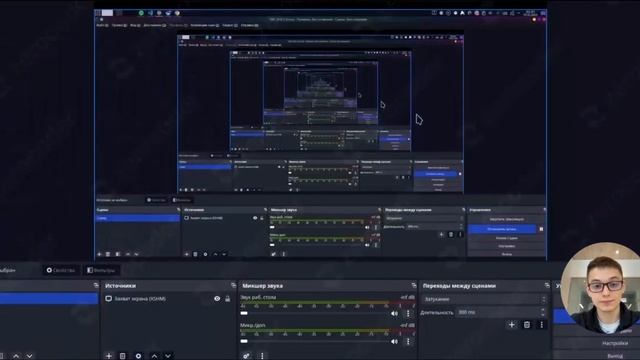The width and height of the screenshot is (640, 360).
Task: Adjust Микр./доп volume slider in main mixer
Action: tap(314, 342)
